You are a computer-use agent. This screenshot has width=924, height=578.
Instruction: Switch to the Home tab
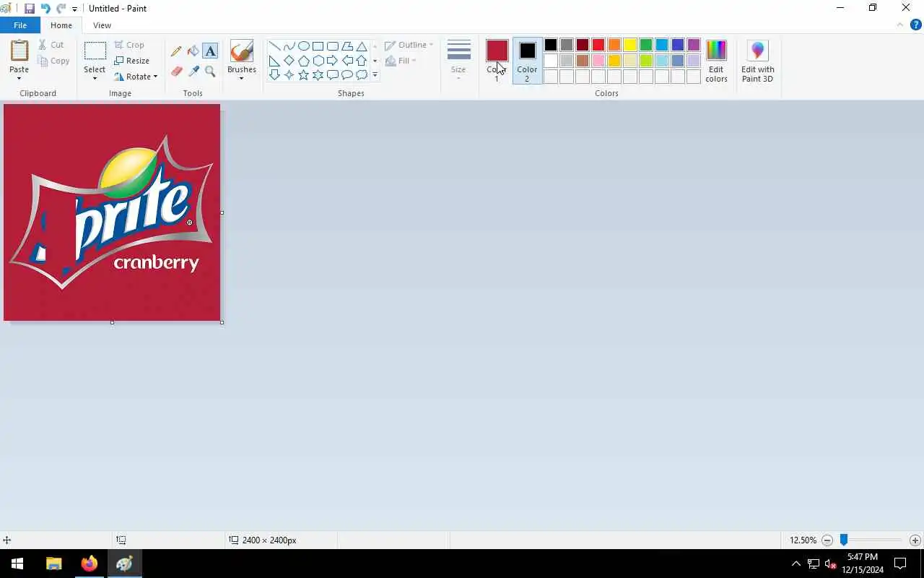pos(61,25)
